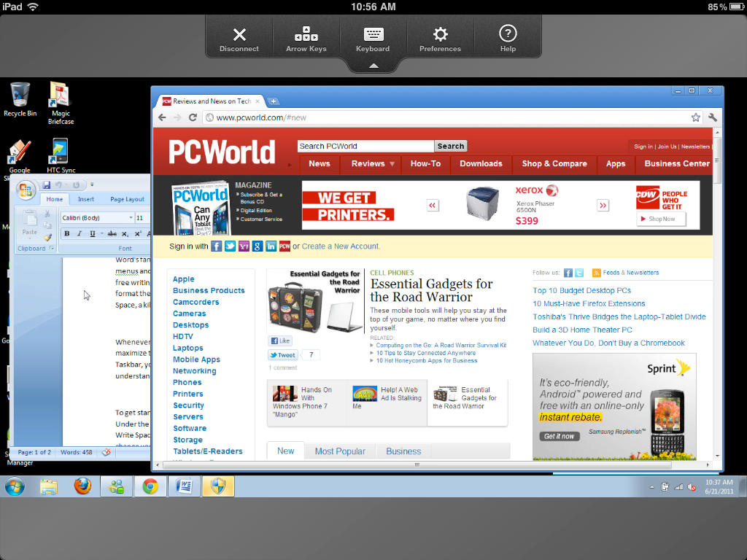Collapse the remote toolbar with the up arrow

click(374, 66)
